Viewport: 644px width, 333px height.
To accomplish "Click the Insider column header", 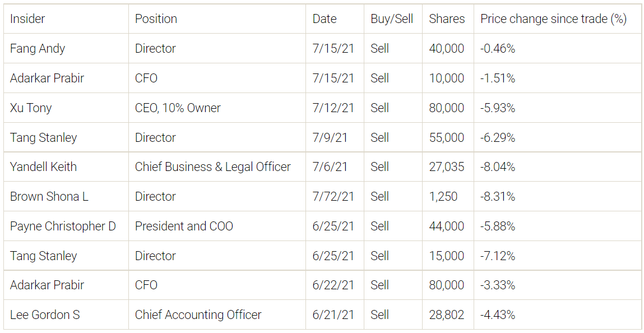I will tap(27, 19).
